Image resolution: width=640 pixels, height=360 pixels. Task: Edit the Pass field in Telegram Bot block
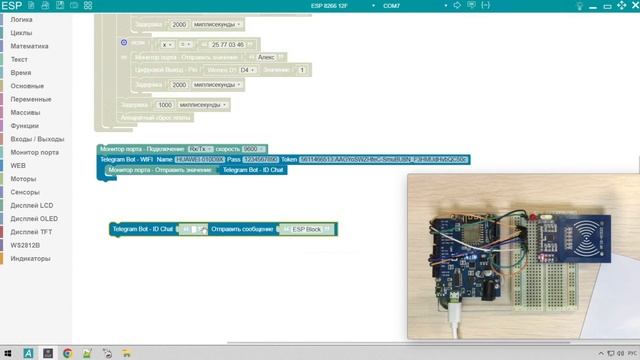pyautogui.click(x=260, y=160)
